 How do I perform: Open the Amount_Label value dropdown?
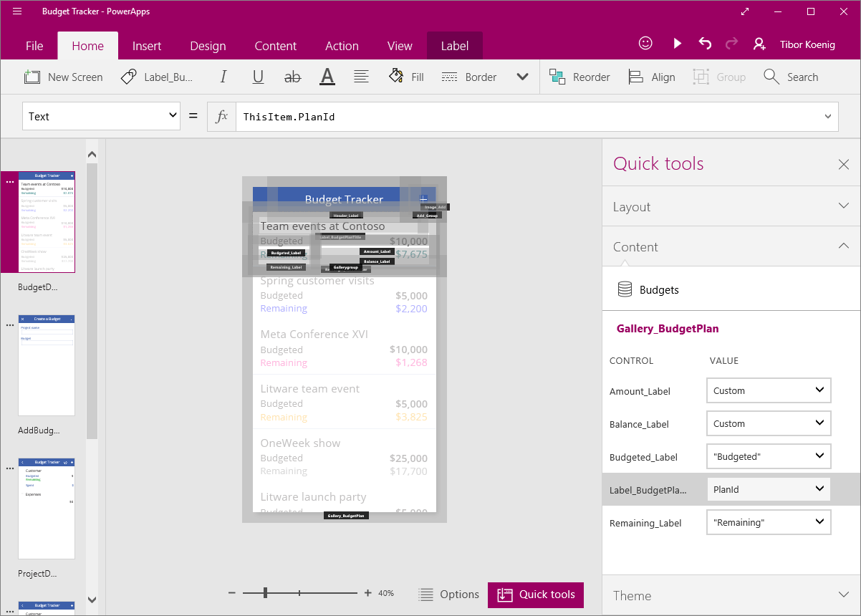(x=769, y=391)
